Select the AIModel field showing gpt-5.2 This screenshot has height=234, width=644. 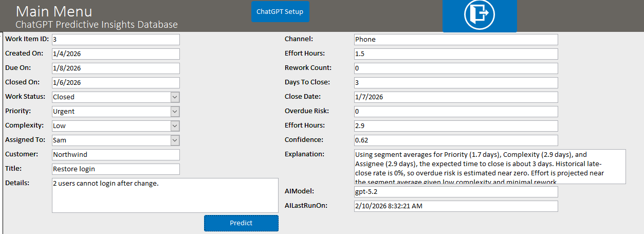coord(455,192)
